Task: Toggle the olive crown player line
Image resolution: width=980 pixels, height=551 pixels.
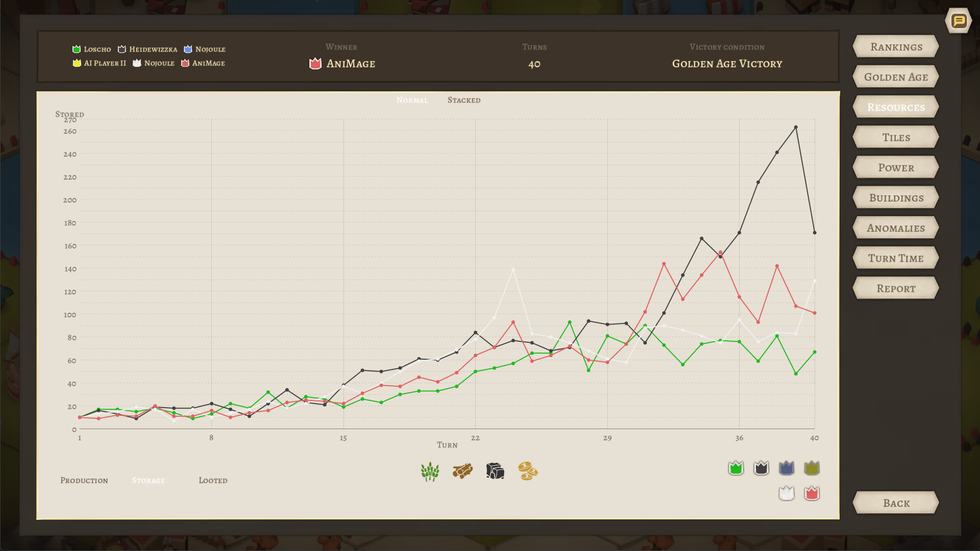Action: [812, 468]
